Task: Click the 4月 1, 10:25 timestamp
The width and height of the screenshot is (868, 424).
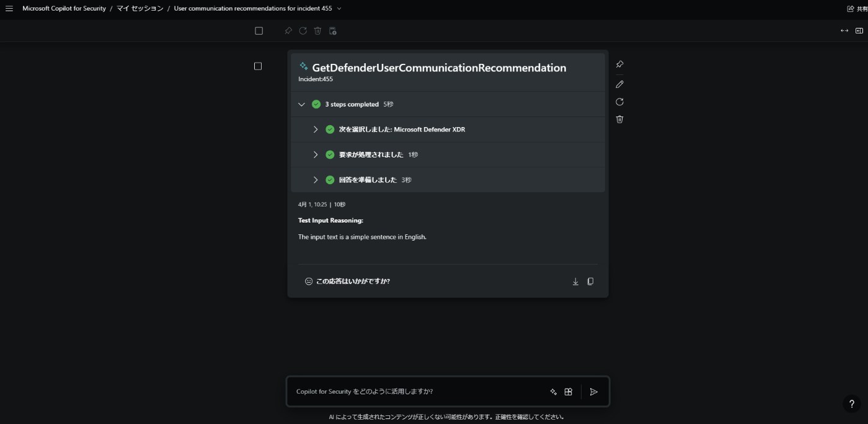Action: (x=312, y=205)
